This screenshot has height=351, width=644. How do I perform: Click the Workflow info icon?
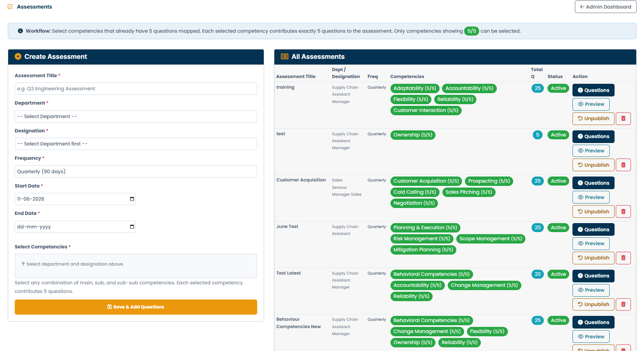(20, 31)
